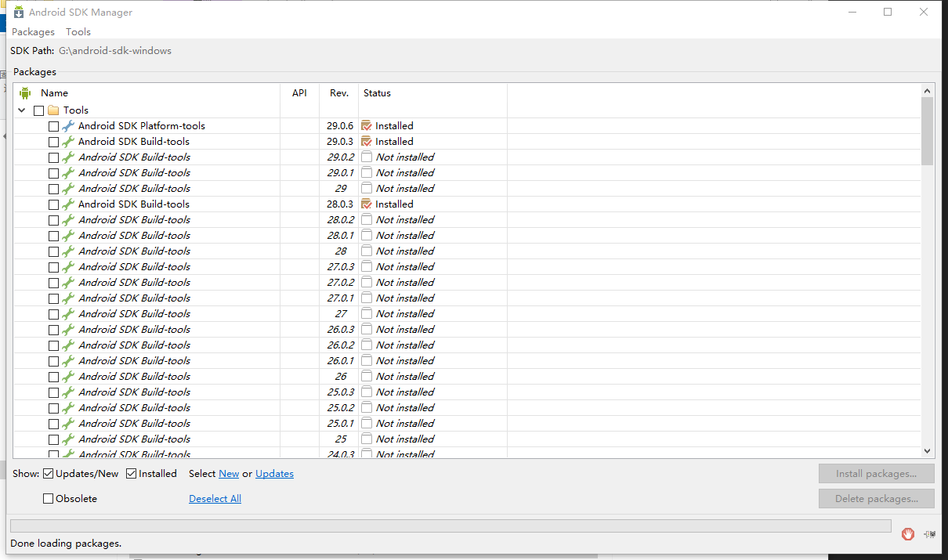Click the Select Updates link

pos(274,474)
